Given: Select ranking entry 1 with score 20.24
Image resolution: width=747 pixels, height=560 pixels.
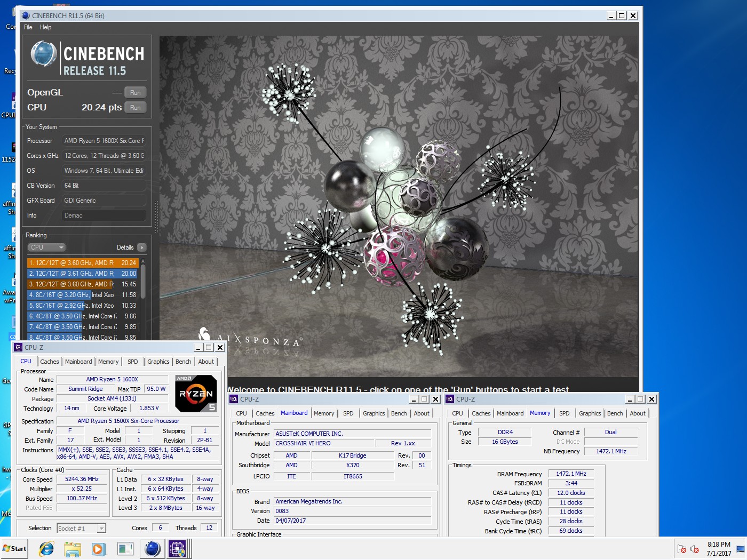Looking at the screenshot, I should coord(83,263).
